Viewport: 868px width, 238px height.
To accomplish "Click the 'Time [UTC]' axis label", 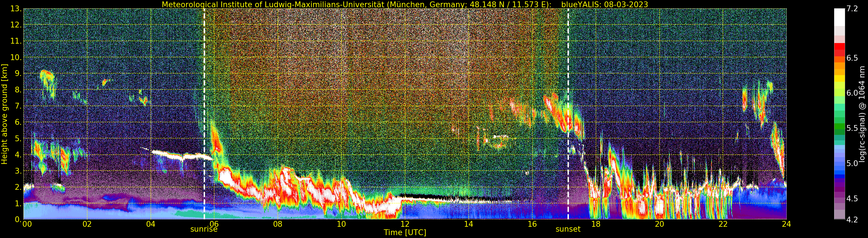I will pyautogui.click(x=405, y=233).
